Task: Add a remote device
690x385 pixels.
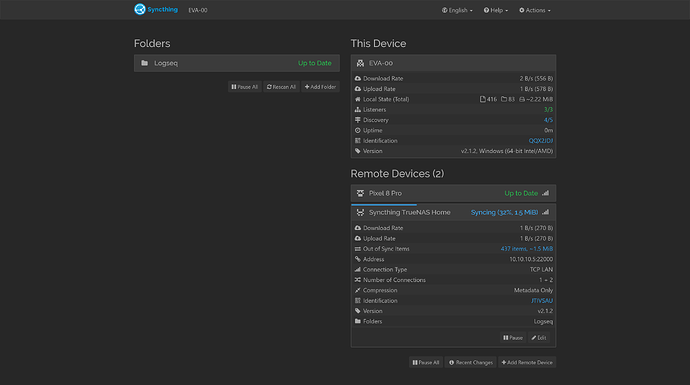Action: point(527,363)
